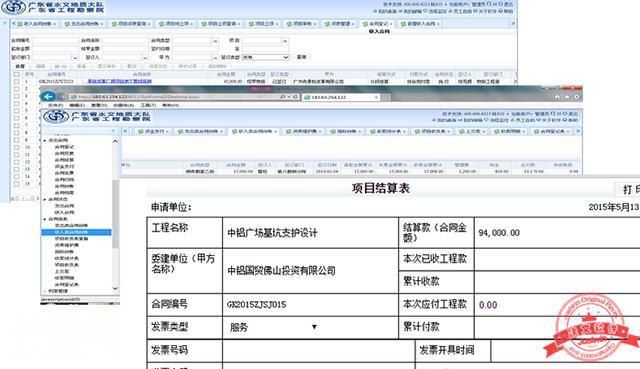Click the refresh icon in address bar
Viewport: 640px width, 369px height.
(295, 97)
